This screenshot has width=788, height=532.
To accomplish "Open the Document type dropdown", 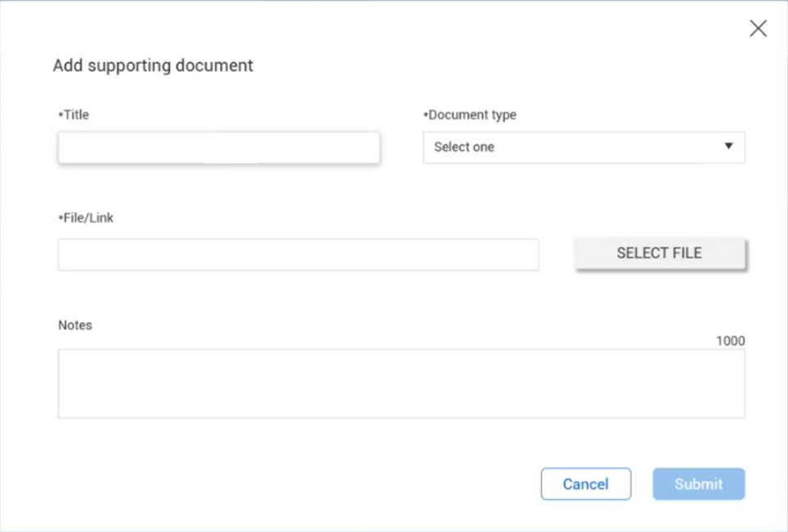I will point(583,148).
